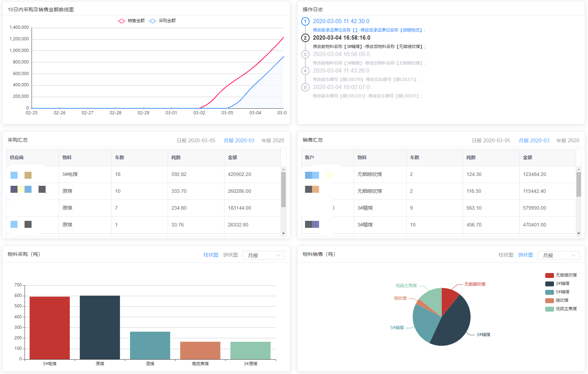Open log entry 2020-03-05 11:42:30.0
This screenshot has width=588, height=374.
click(x=341, y=21)
